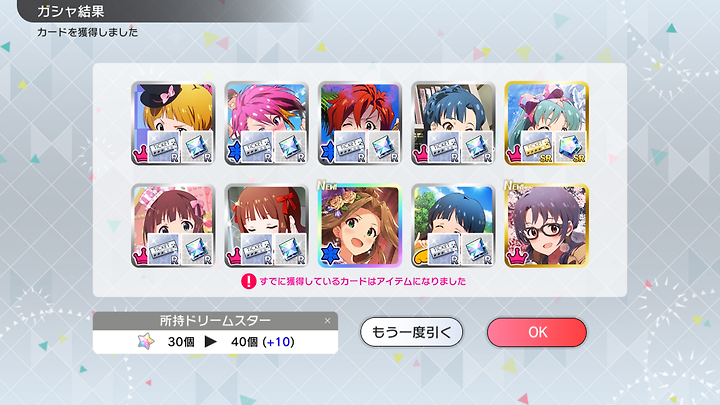This screenshot has height=405, width=720.
Task: Click the SR gold ticket icon
Action: coord(536,146)
